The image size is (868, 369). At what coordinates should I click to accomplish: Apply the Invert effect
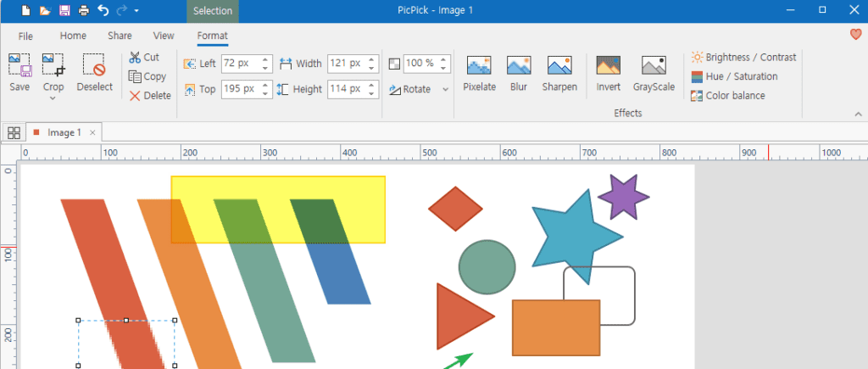coord(608,73)
